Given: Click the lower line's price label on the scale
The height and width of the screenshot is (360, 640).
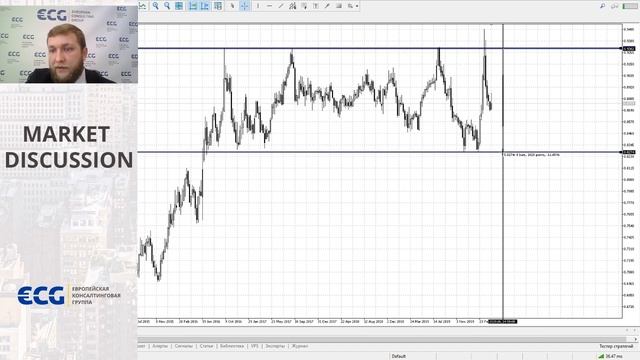Looking at the screenshot, I should pos(629,152).
